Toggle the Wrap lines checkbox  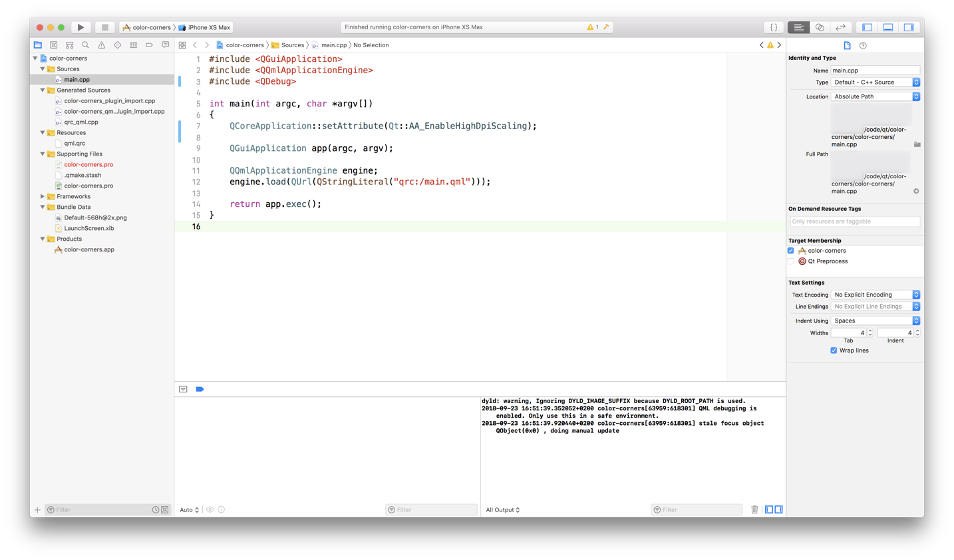tap(834, 350)
